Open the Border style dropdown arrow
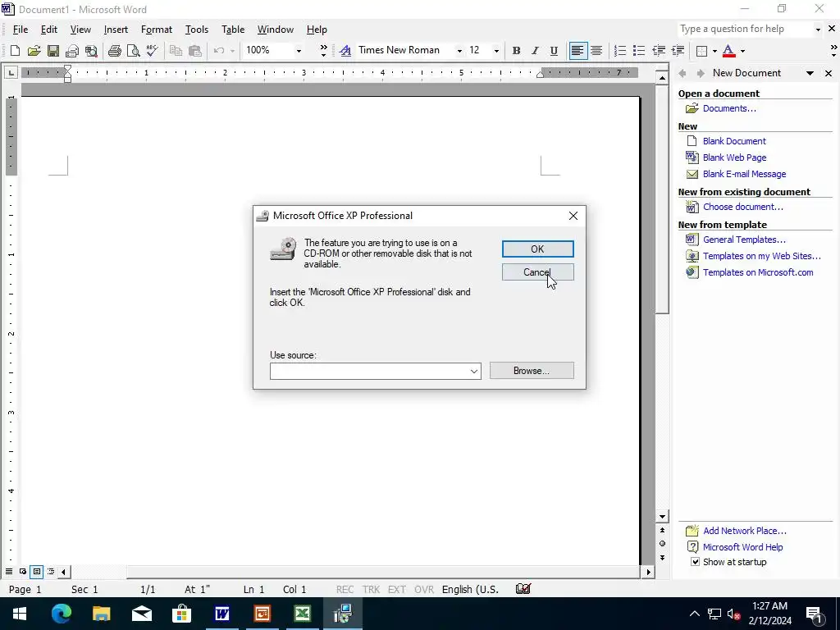Screen dimensions: 840x630 click(714, 51)
